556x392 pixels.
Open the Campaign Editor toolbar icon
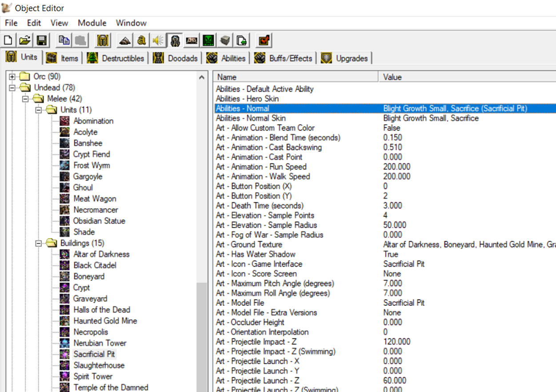tap(192, 40)
